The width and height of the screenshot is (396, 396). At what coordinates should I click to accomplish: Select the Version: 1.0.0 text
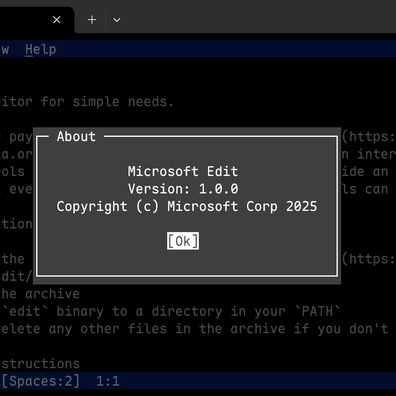(183, 189)
